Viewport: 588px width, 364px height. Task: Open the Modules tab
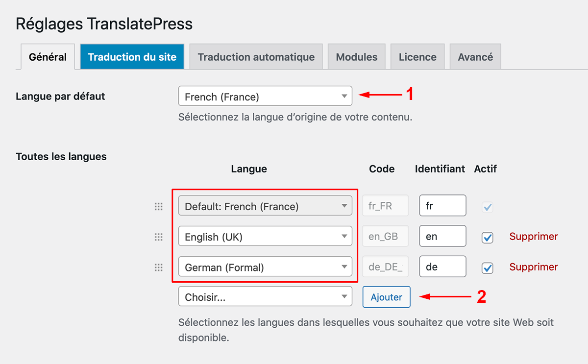(x=356, y=57)
